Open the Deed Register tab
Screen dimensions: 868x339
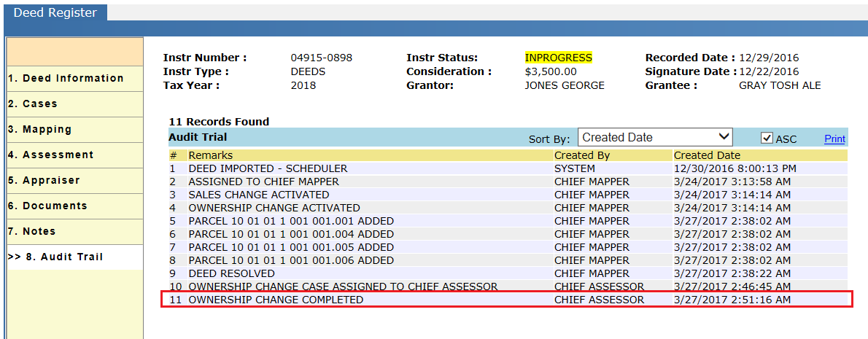click(55, 12)
